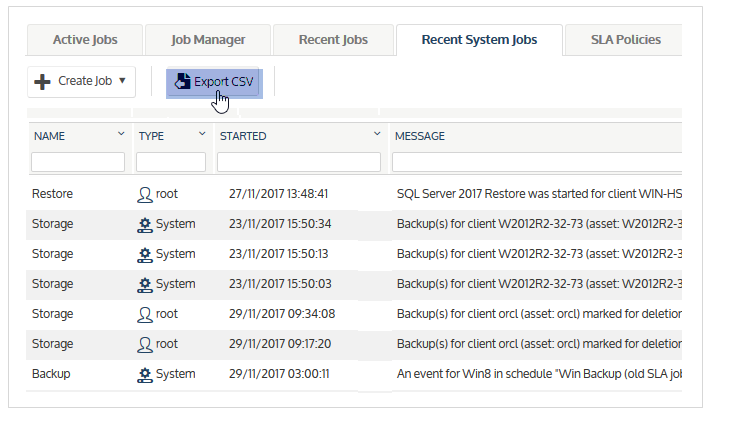The height and width of the screenshot is (431, 734).
Task: Click the W2012R2-32-73 message at 15:50:13
Action: tap(539, 254)
